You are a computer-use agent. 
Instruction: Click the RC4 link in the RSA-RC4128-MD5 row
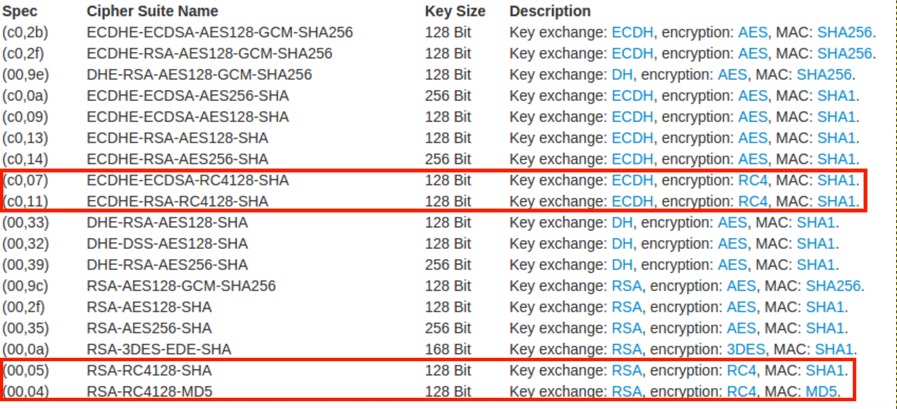742,392
